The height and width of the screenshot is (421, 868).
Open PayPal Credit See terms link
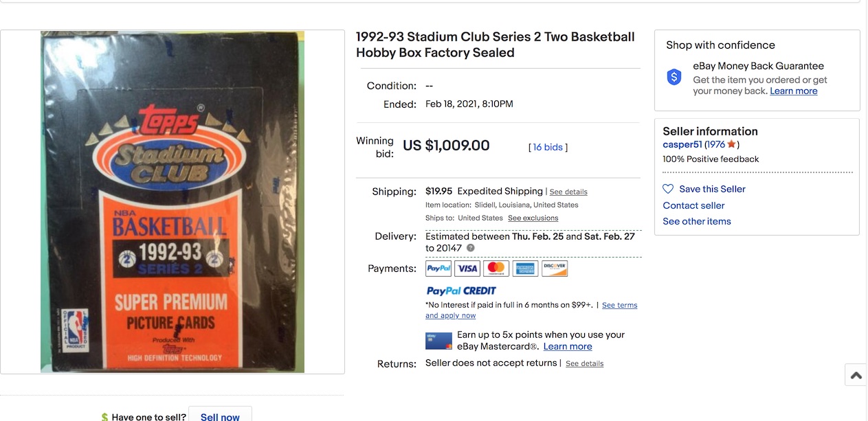pyautogui.click(x=619, y=306)
